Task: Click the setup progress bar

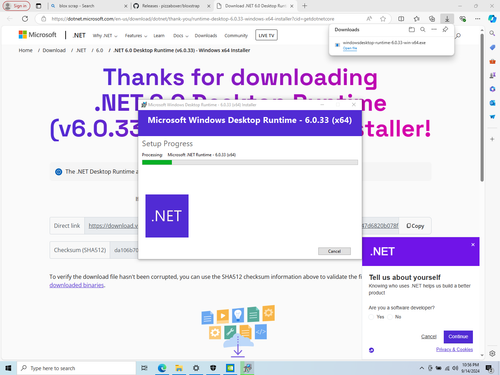Action: (250, 162)
